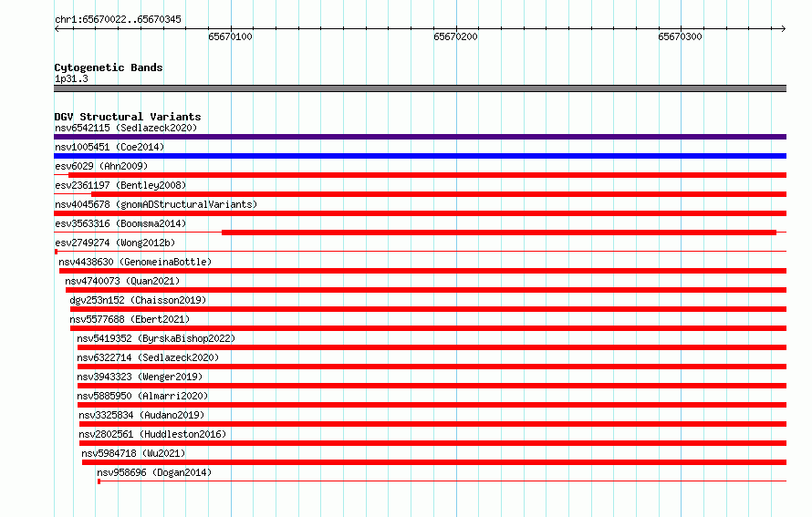
Task: Open esv6029 (Ahn2009) variant label
Action: click(x=101, y=166)
